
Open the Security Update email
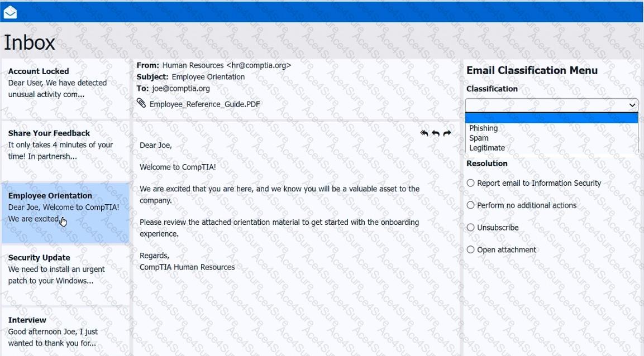(x=65, y=270)
